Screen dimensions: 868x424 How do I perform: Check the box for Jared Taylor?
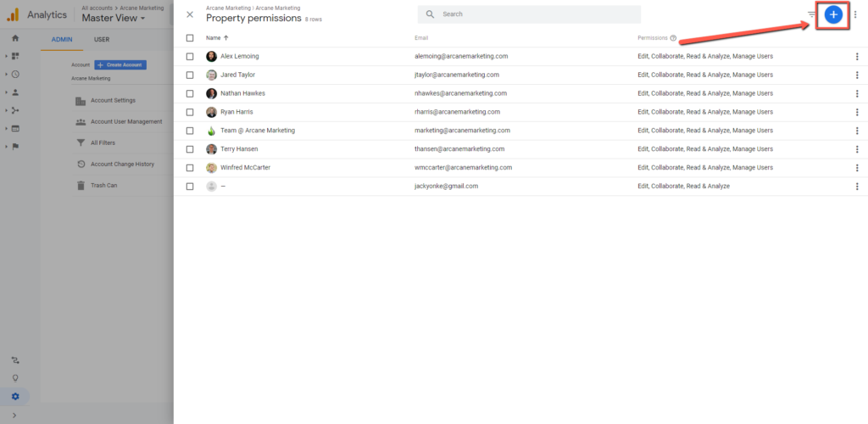click(190, 75)
